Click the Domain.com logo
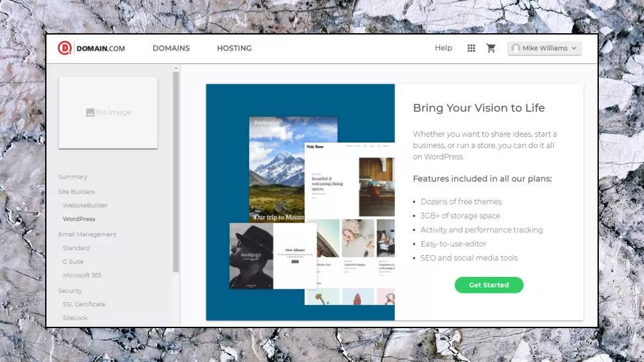 pyautogui.click(x=91, y=48)
